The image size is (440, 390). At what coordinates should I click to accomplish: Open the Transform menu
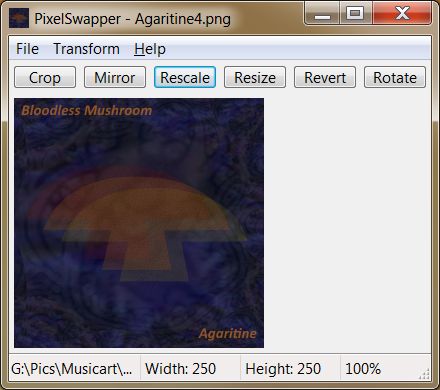tap(86, 49)
